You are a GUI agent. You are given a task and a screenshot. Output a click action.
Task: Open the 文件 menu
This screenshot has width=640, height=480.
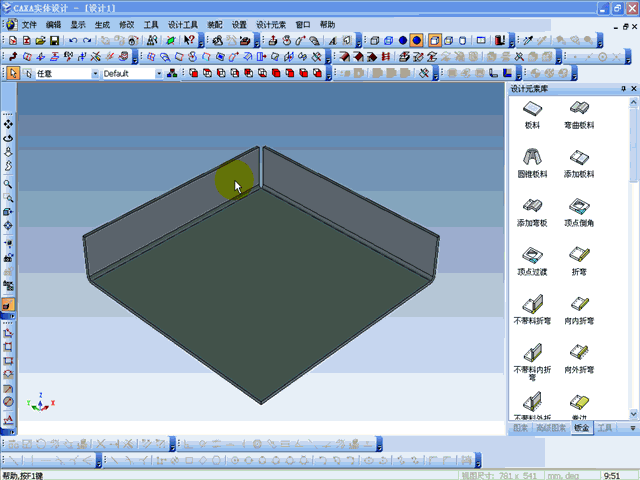click(29, 25)
